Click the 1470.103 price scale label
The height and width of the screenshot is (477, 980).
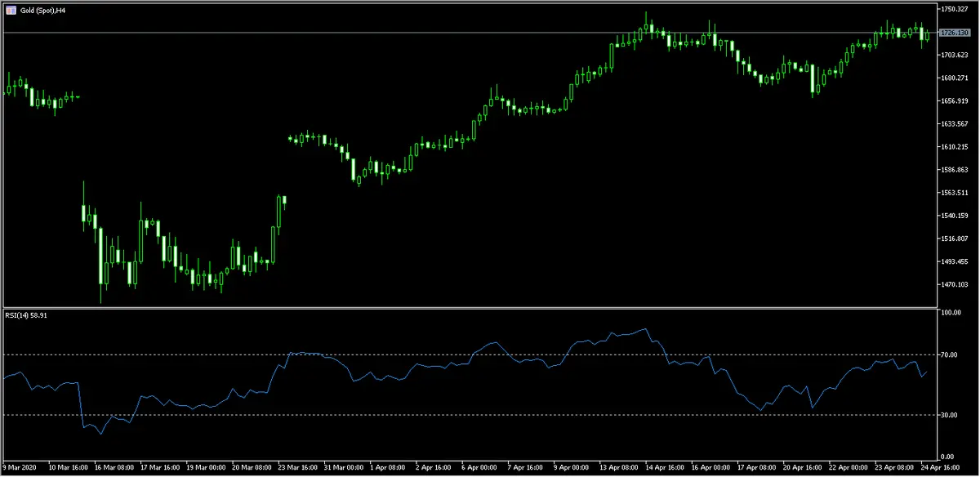[955, 284]
